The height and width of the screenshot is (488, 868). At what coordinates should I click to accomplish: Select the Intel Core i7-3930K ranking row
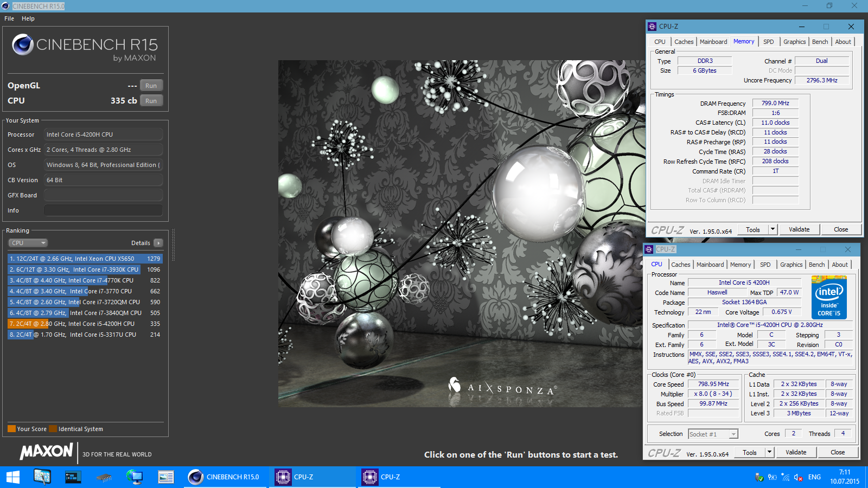point(85,269)
